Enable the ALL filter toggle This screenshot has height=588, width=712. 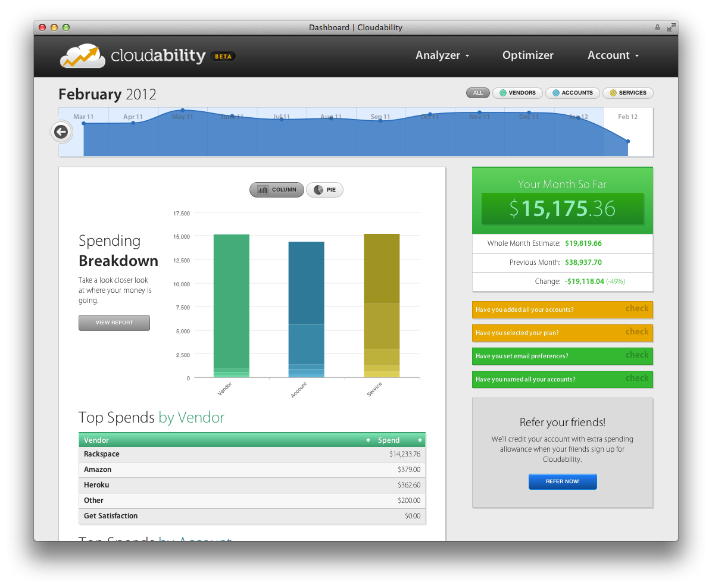pos(477,93)
